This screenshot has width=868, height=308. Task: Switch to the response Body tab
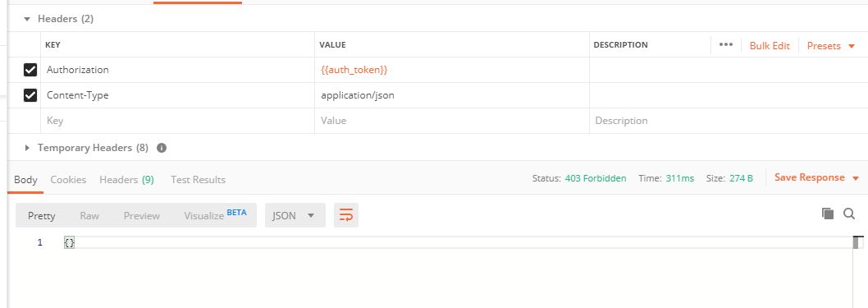[x=25, y=180]
